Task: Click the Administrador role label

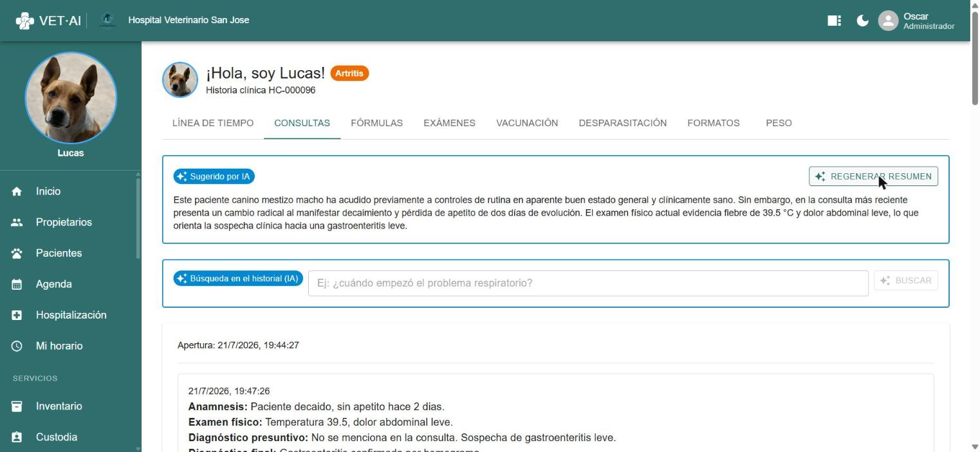Action: (x=929, y=26)
